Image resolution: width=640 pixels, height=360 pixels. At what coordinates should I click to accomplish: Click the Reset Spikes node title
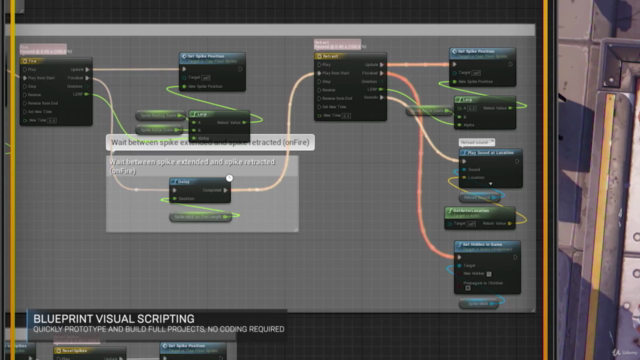(74, 351)
